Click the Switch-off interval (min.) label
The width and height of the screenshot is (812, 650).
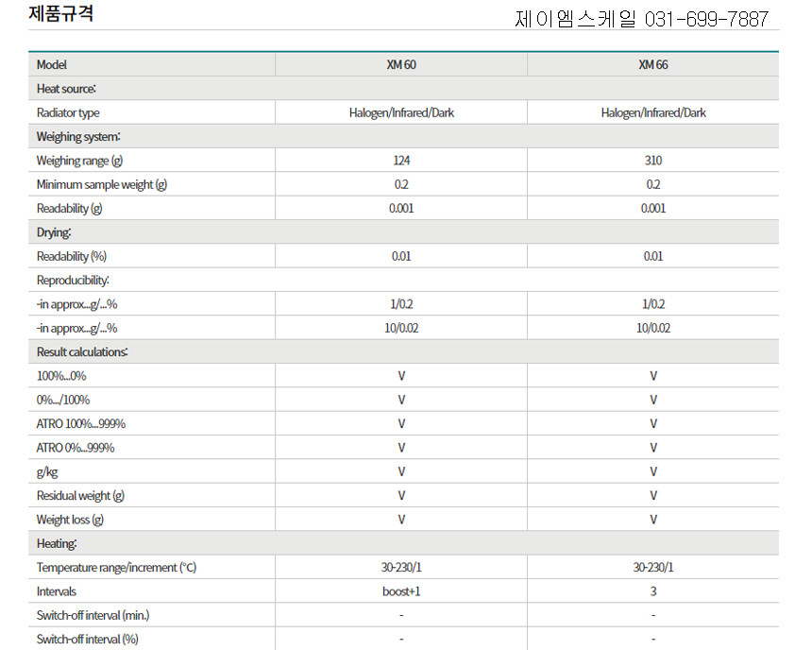click(93, 615)
